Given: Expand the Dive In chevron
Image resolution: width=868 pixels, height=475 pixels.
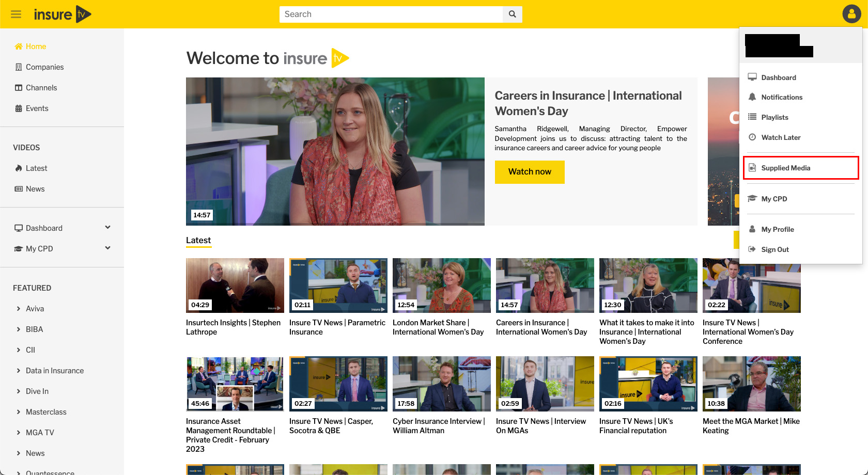Looking at the screenshot, I should click(x=19, y=391).
